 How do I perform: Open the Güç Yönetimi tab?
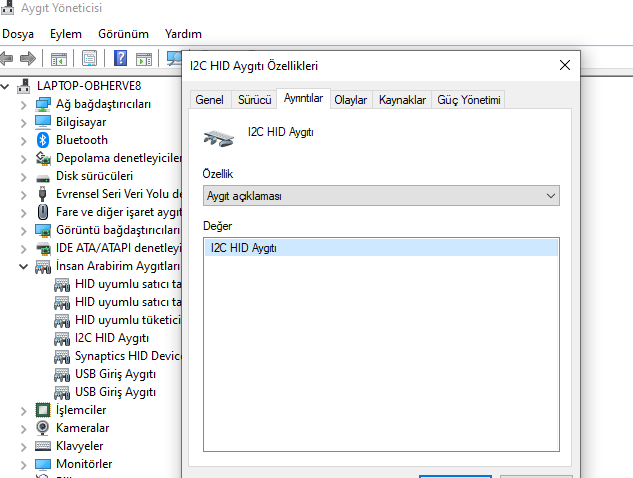pyautogui.click(x=469, y=100)
